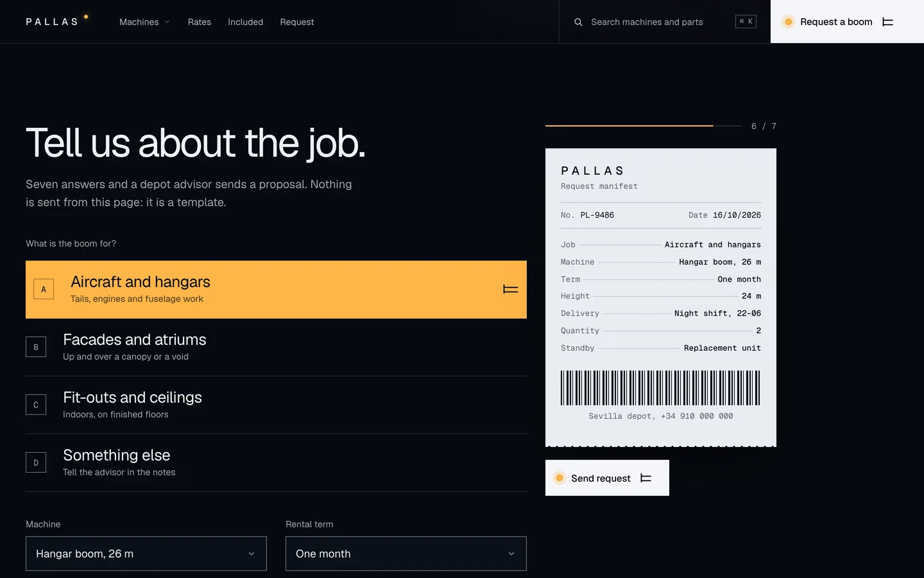Click the manifest Term value One month
This screenshot has width=924, height=578.
739,279
